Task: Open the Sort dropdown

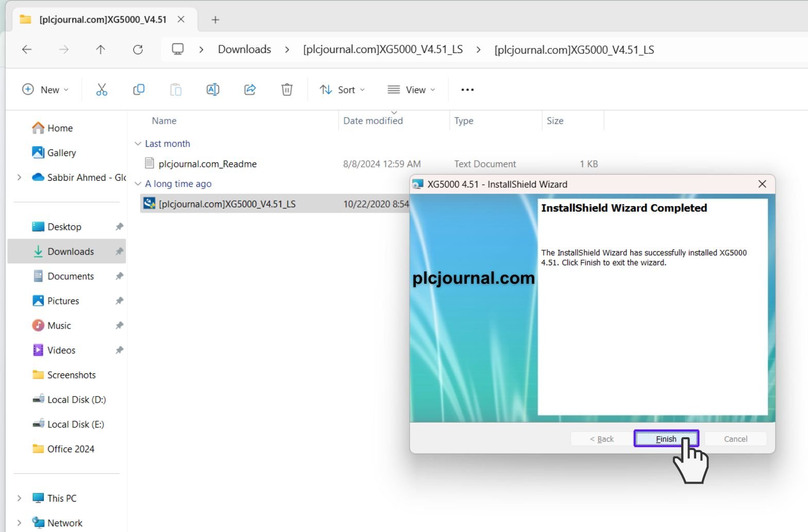Action: tap(342, 90)
